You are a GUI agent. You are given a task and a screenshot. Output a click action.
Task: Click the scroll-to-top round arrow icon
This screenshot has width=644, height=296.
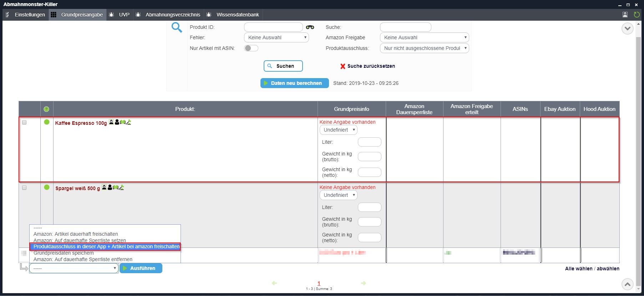tap(627, 284)
